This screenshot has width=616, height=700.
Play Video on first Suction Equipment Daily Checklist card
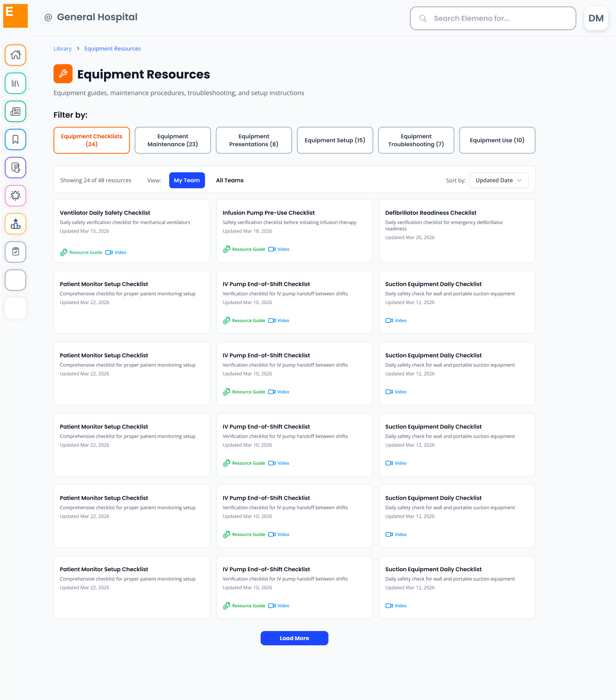point(396,321)
